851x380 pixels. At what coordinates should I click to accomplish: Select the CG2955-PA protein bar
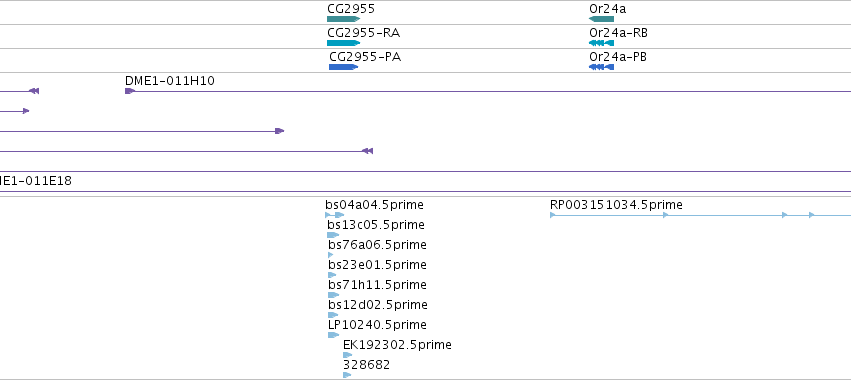344,67
